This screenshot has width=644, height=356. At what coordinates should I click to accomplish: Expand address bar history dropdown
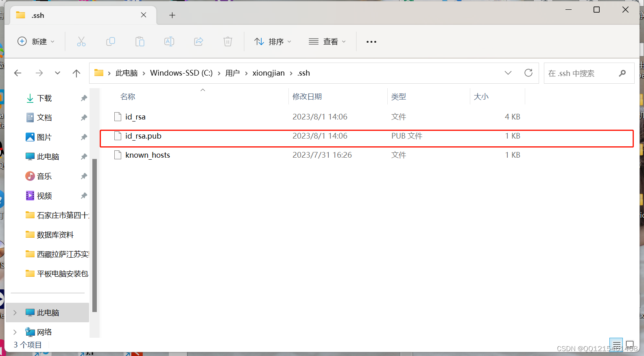coord(508,73)
